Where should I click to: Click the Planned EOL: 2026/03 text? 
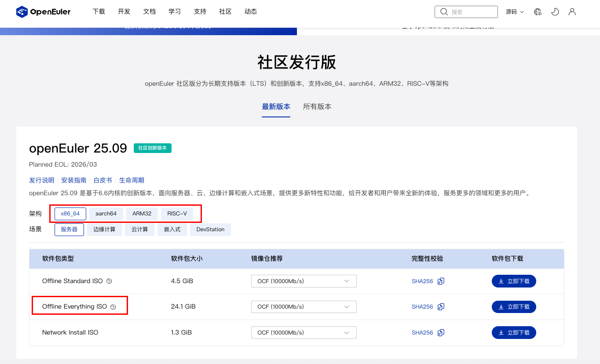(63, 164)
